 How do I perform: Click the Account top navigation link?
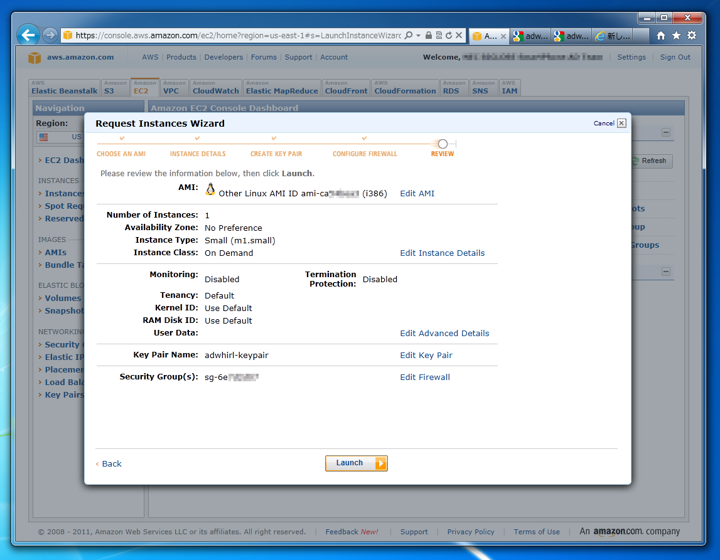334,57
